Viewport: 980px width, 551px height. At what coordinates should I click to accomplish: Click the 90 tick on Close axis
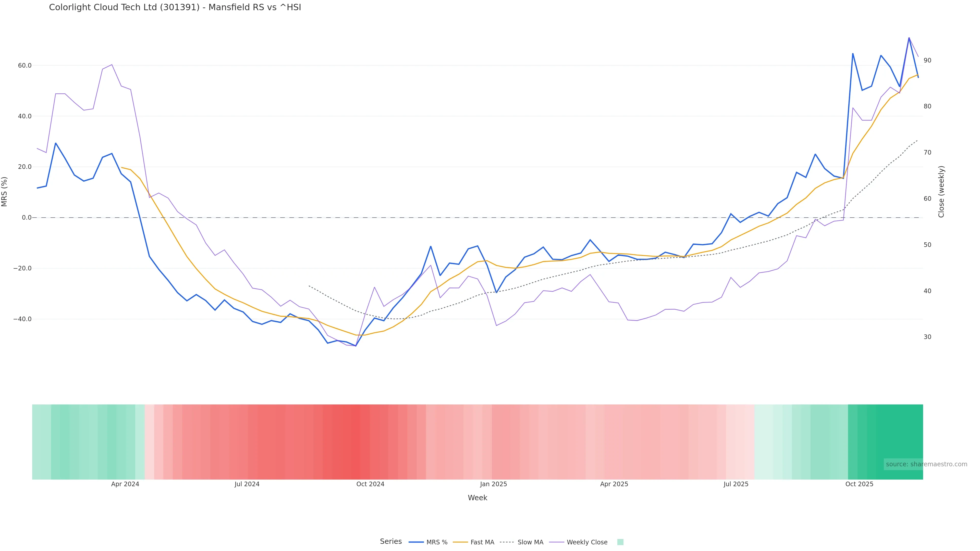click(x=927, y=60)
